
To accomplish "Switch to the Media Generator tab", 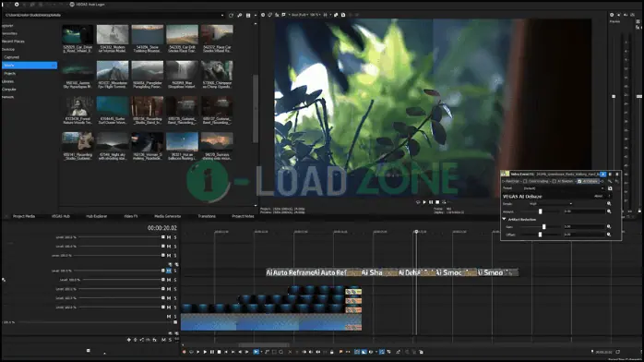I will [x=167, y=216].
